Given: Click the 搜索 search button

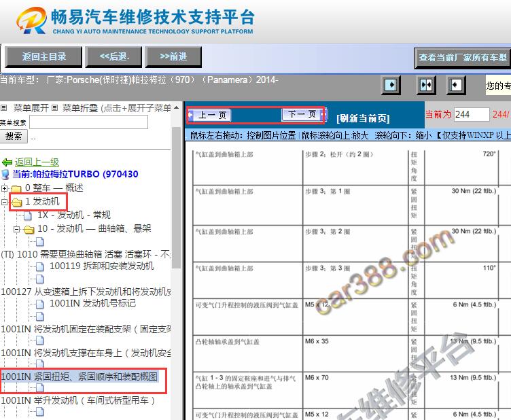Looking at the screenshot, I should (x=14, y=136).
